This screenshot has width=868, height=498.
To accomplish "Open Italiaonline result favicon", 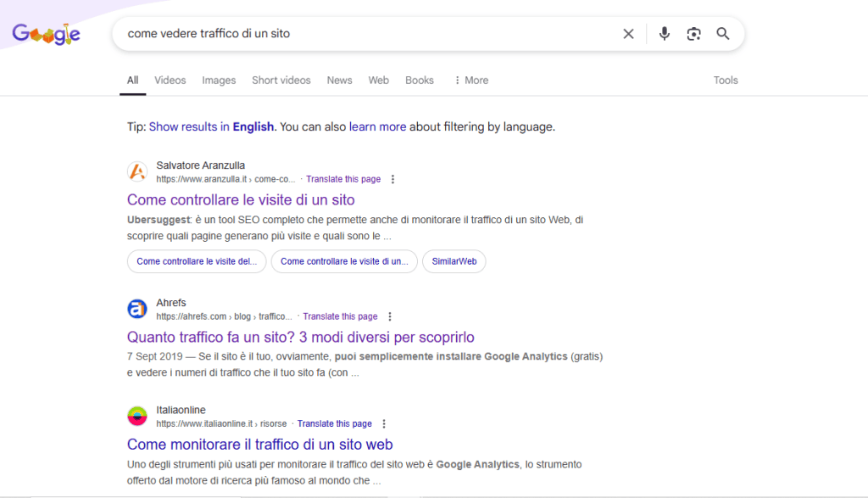I will 137,416.
